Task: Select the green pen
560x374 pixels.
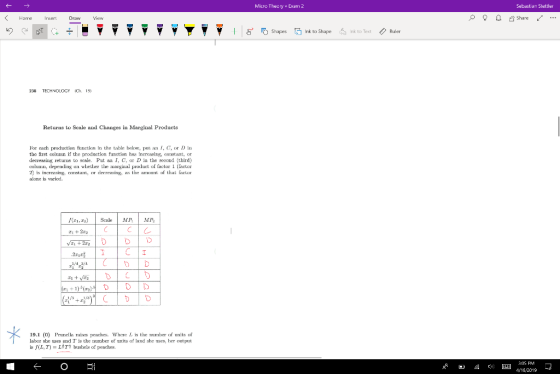Action: pos(145,30)
